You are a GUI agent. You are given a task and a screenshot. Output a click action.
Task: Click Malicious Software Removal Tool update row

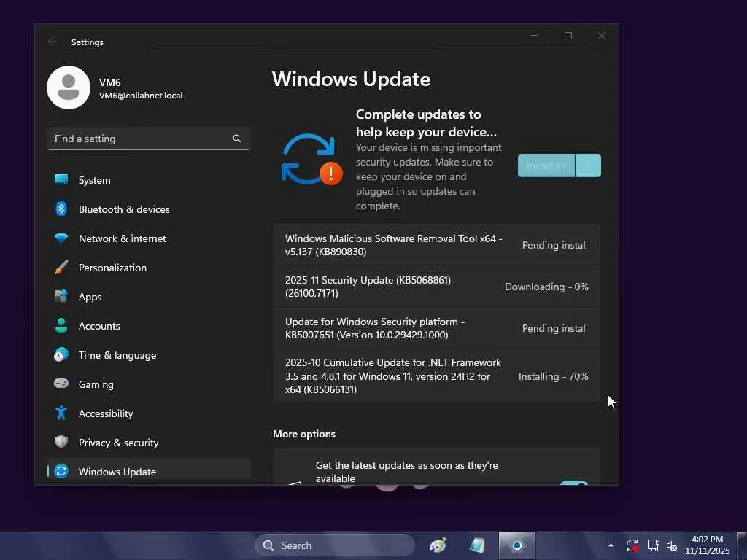pyautogui.click(x=436, y=245)
